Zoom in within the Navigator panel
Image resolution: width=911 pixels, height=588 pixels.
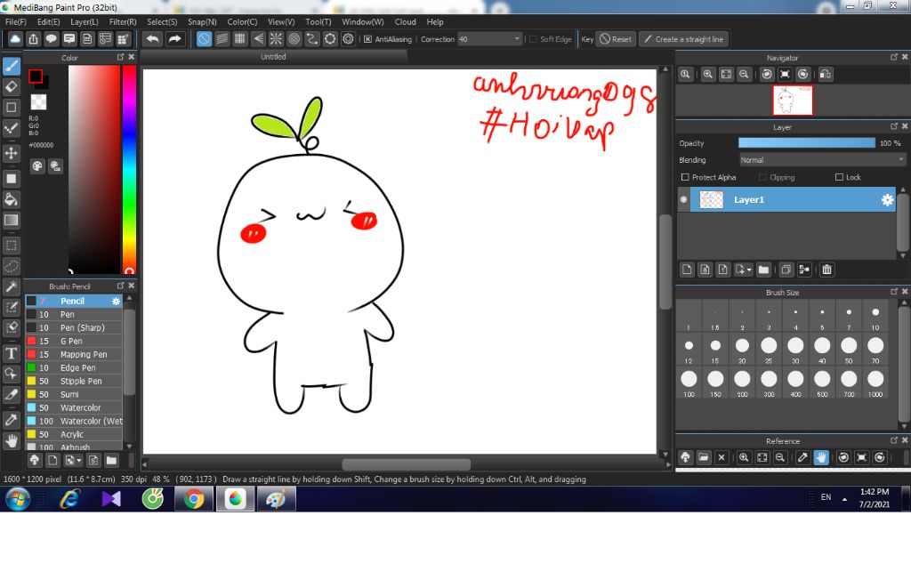[707, 74]
